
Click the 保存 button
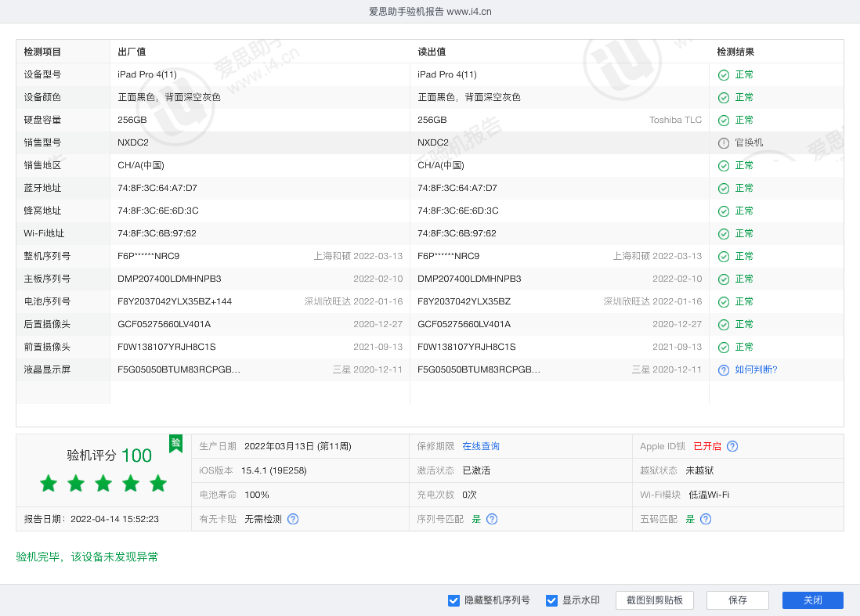pyautogui.click(x=738, y=600)
